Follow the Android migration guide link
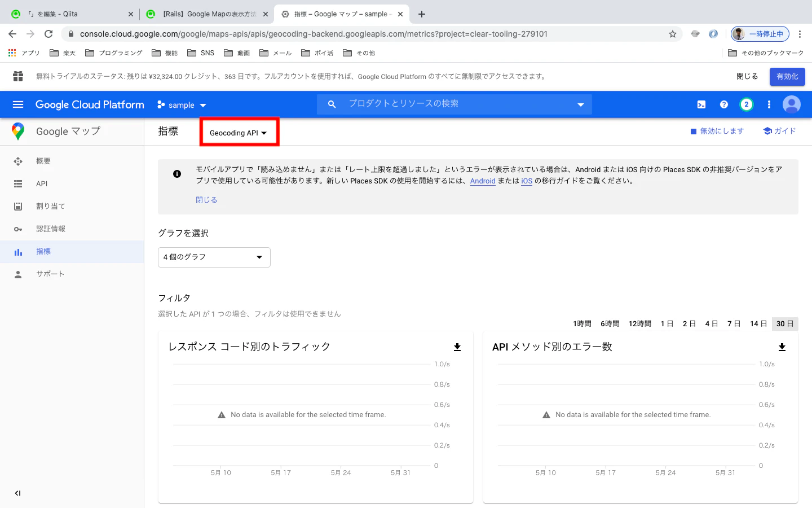812x508 pixels. [x=483, y=181]
